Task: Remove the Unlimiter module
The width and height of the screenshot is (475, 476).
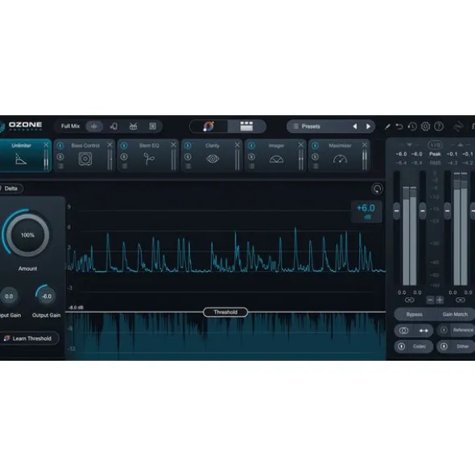Action: point(46,145)
